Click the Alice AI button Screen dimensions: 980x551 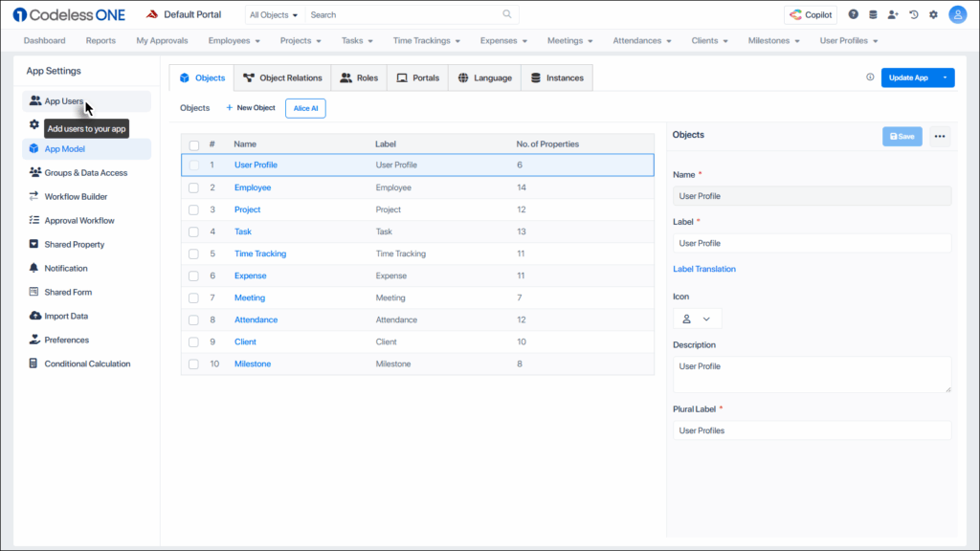tap(305, 108)
